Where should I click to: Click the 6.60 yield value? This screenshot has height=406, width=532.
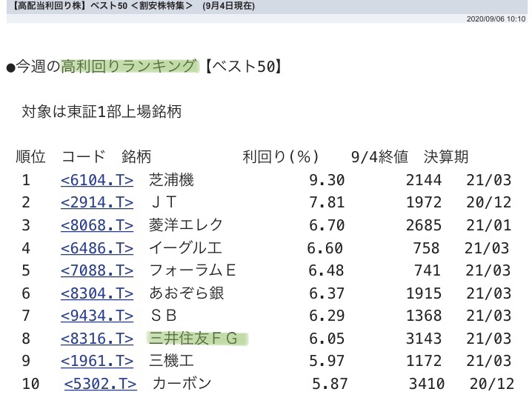325,248
